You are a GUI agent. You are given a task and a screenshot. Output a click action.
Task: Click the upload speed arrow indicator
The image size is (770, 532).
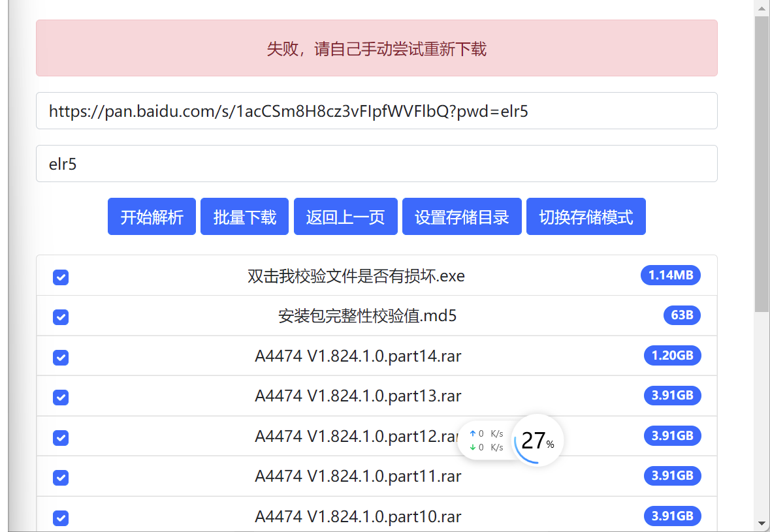click(x=472, y=433)
